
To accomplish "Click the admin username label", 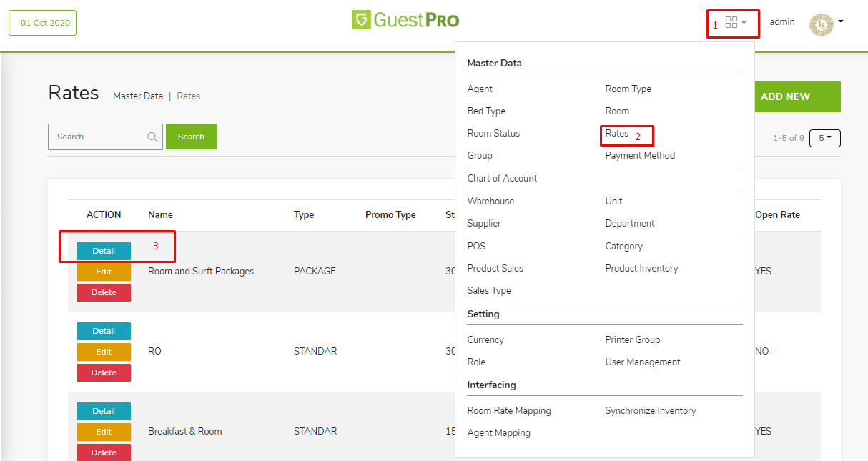I will [x=782, y=21].
